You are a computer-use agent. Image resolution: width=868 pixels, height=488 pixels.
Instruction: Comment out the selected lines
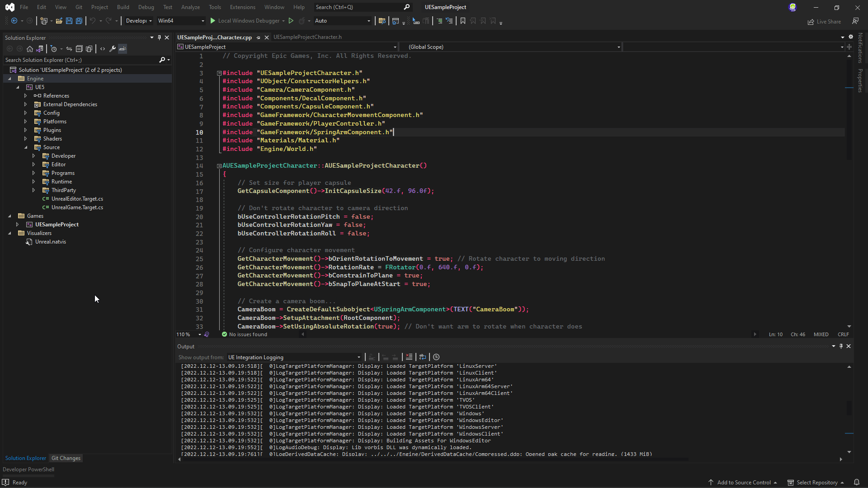[x=439, y=21]
